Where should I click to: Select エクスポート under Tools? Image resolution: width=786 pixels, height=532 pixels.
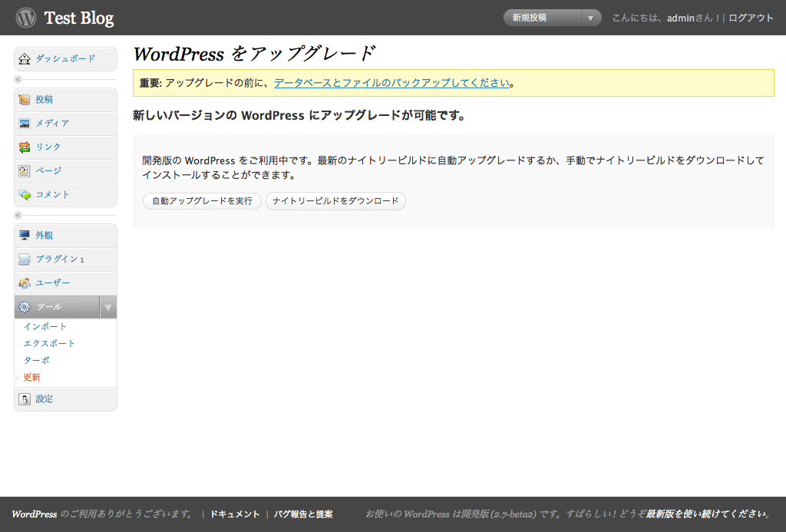tap(48, 343)
